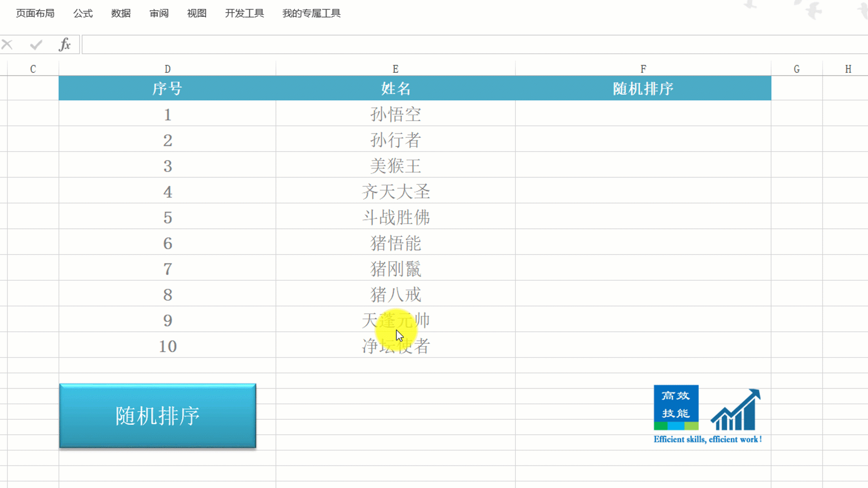Select the cell with 美猴王
The width and height of the screenshot is (868, 488).
tap(396, 165)
